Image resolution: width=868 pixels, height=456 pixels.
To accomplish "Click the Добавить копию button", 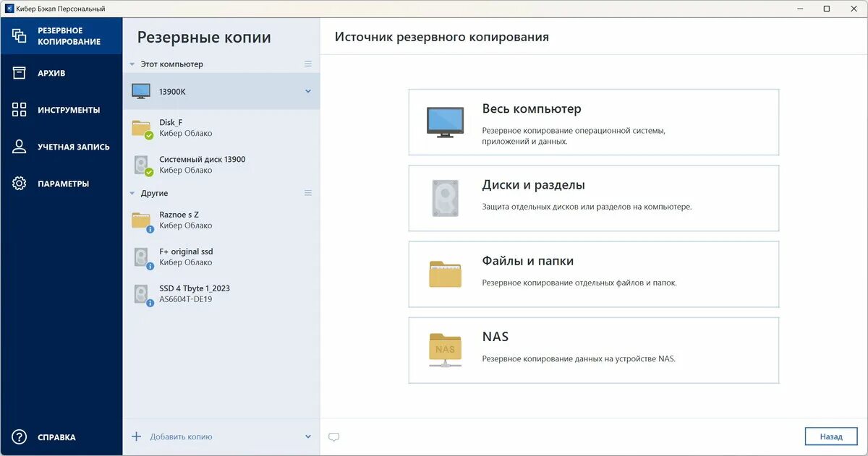I will (x=181, y=437).
